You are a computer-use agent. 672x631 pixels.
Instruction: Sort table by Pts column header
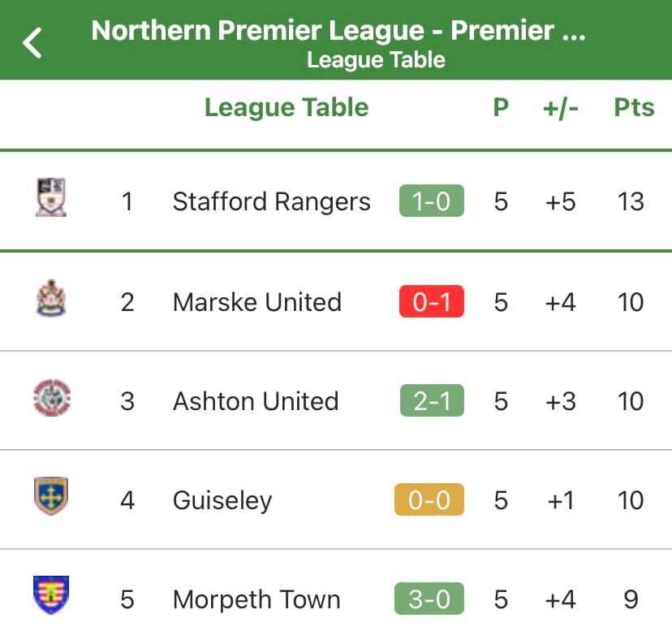pyautogui.click(x=635, y=107)
